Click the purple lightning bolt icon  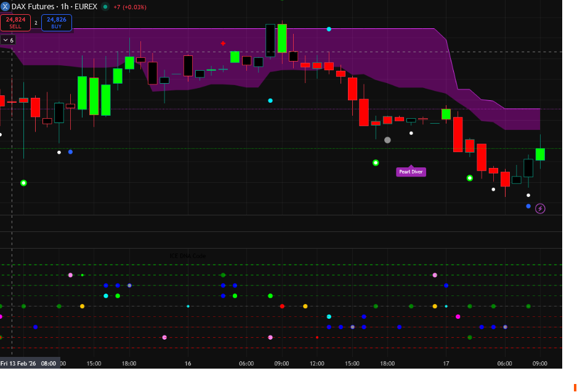(x=540, y=209)
